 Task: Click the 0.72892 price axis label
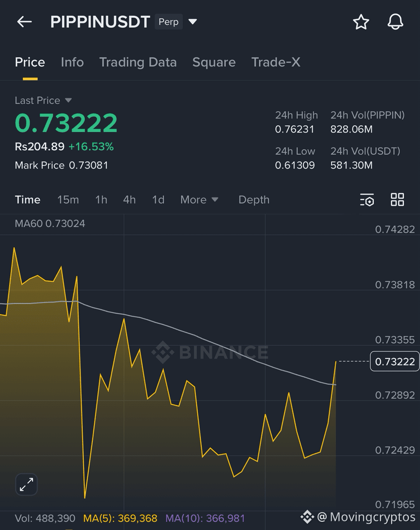(395, 395)
